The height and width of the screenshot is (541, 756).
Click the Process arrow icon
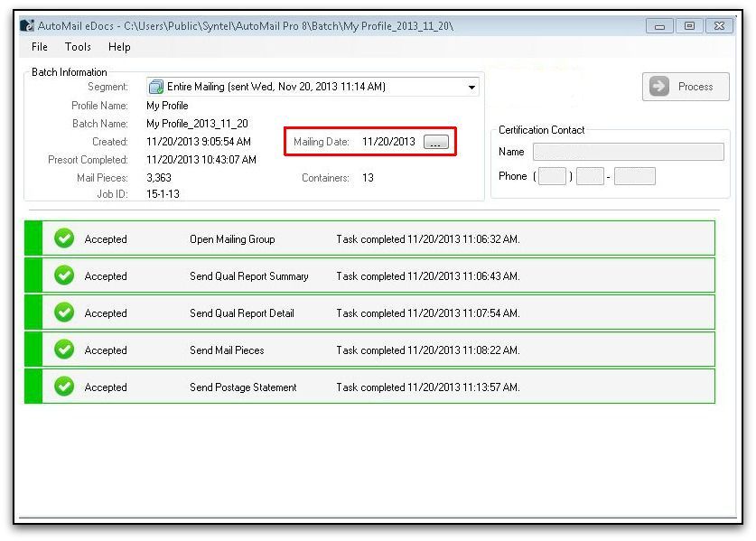(x=659, y=87)
